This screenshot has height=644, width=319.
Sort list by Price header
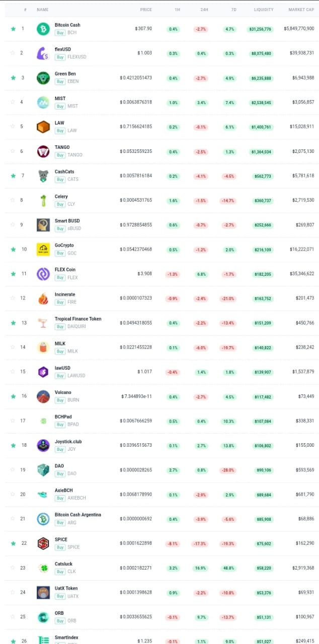146,10
